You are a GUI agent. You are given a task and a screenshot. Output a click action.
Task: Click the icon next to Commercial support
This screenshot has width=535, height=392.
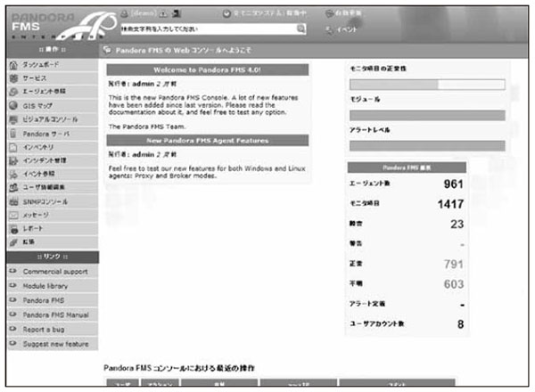(x=13, y=271)
